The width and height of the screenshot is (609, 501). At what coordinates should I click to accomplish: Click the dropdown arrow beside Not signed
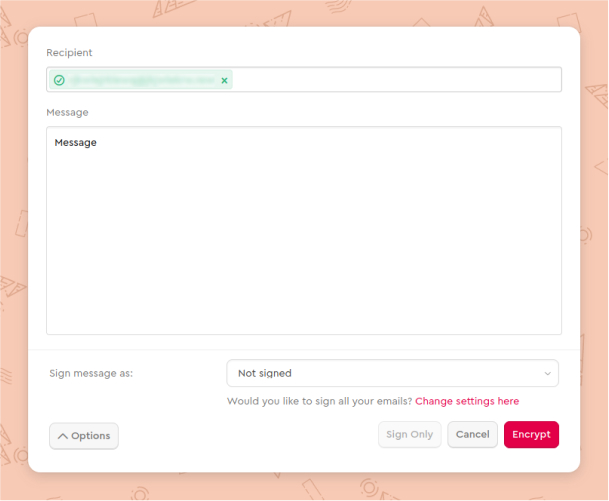547,374
